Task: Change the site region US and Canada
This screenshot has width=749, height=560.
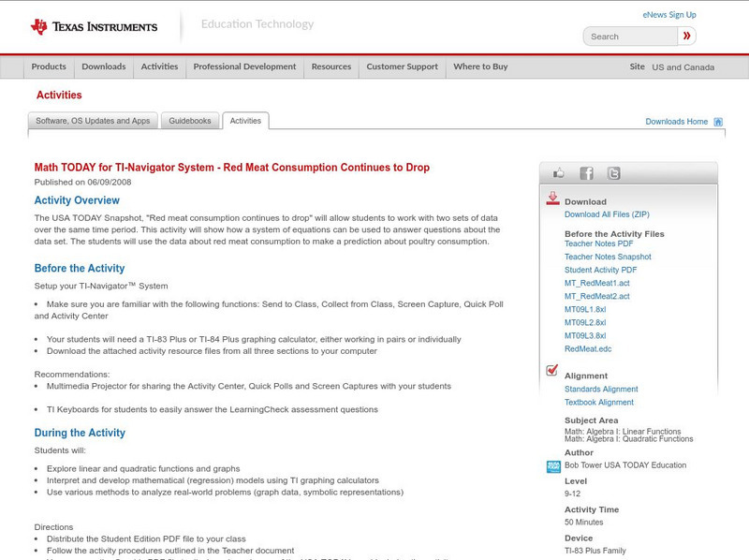Action: pos(683,67)
